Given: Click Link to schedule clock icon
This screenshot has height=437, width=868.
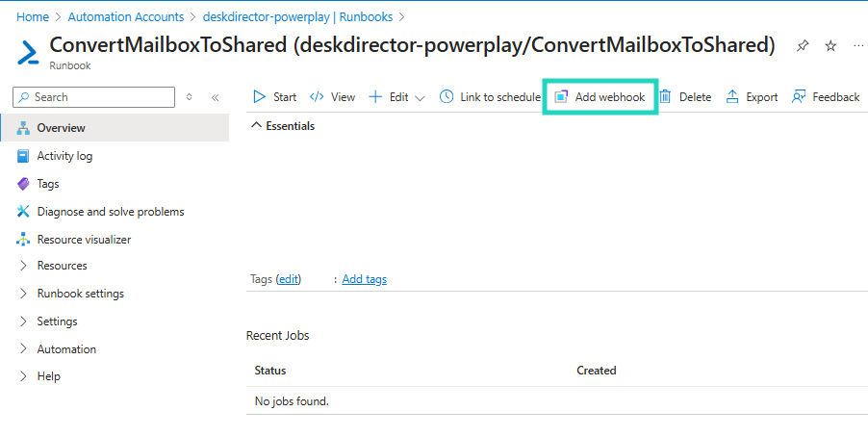Looking at the screenshot, I should point(447,97).
